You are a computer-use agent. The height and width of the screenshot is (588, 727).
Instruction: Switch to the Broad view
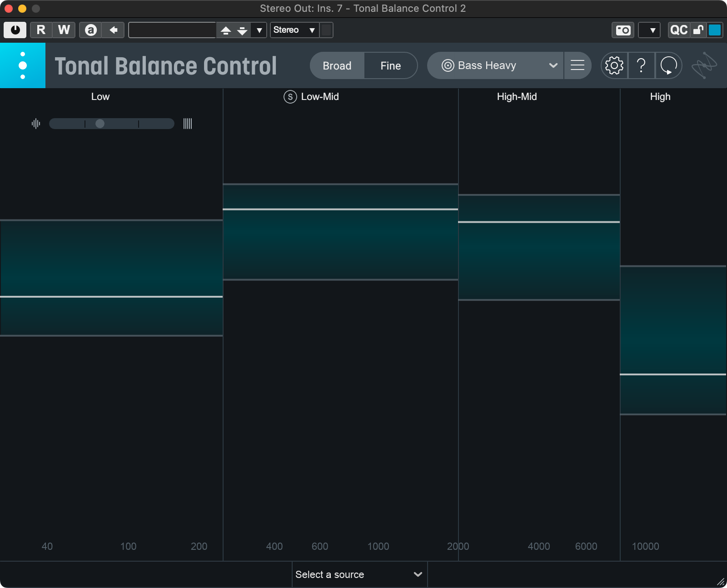tap(337, 65)
